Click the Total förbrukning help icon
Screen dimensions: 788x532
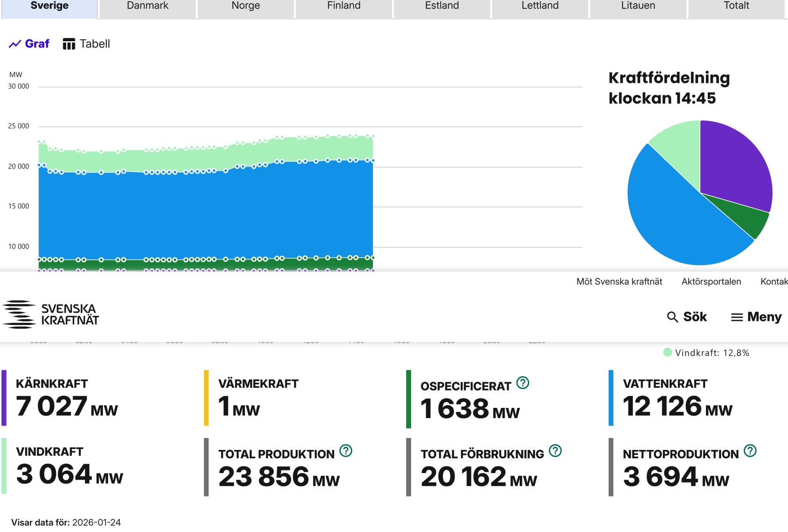(555, 451)
